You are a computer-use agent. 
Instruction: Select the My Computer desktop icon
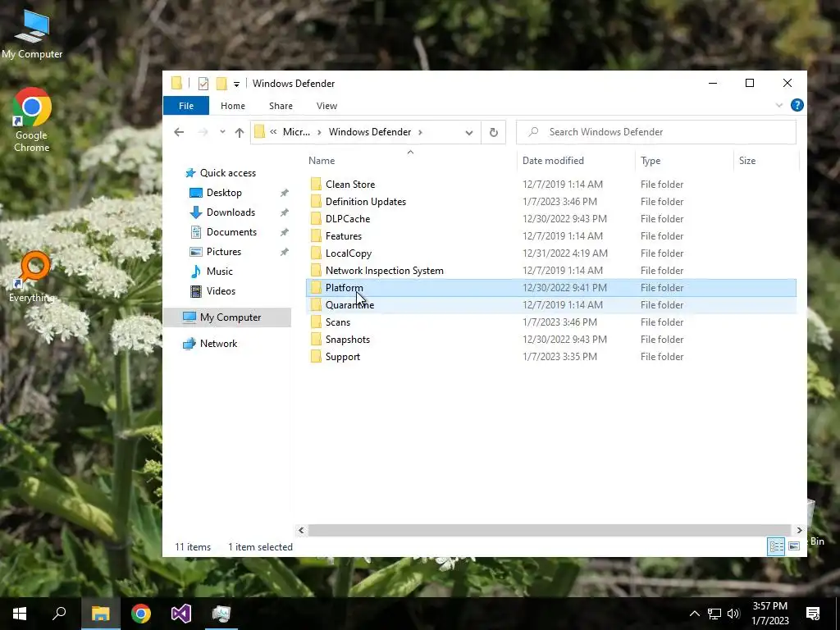pos(32,34)
